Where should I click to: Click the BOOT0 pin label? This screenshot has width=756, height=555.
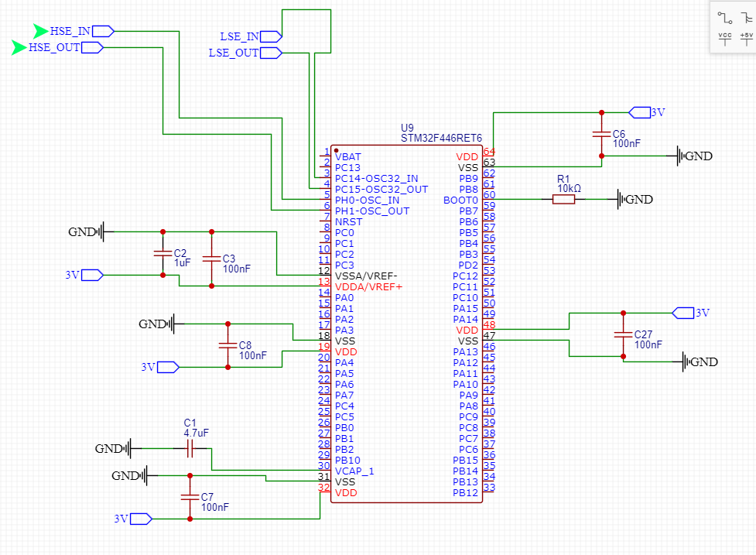[x=461, y=200]
